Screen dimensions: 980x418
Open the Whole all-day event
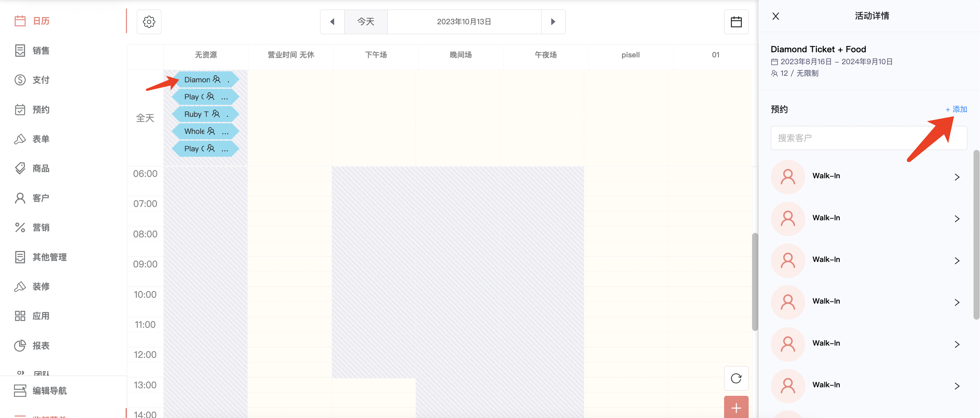point(205,131)
